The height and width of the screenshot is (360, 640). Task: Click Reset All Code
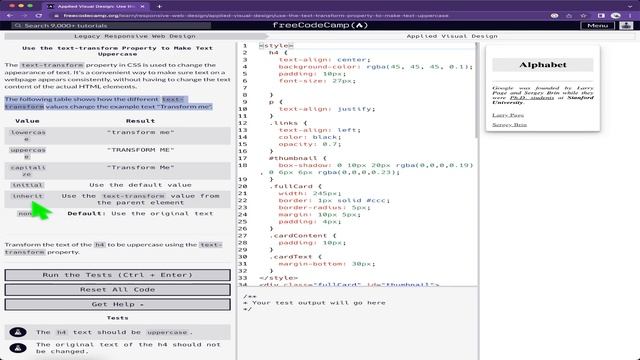coord(118,289)
